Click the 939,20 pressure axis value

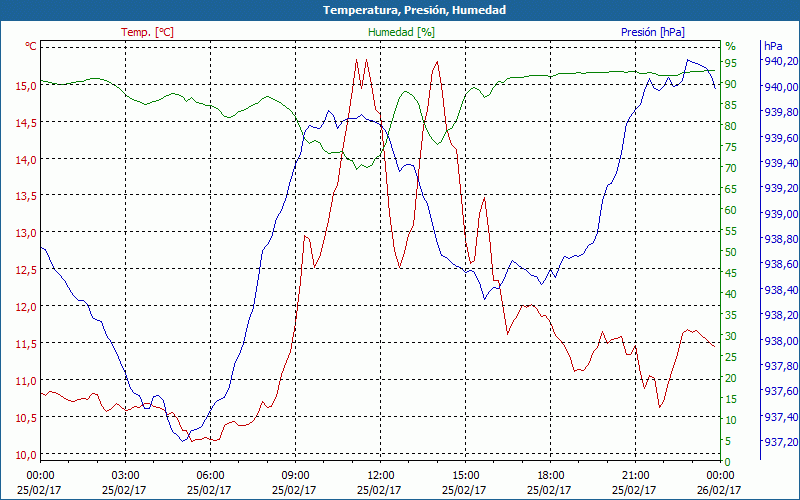(779, 188)
